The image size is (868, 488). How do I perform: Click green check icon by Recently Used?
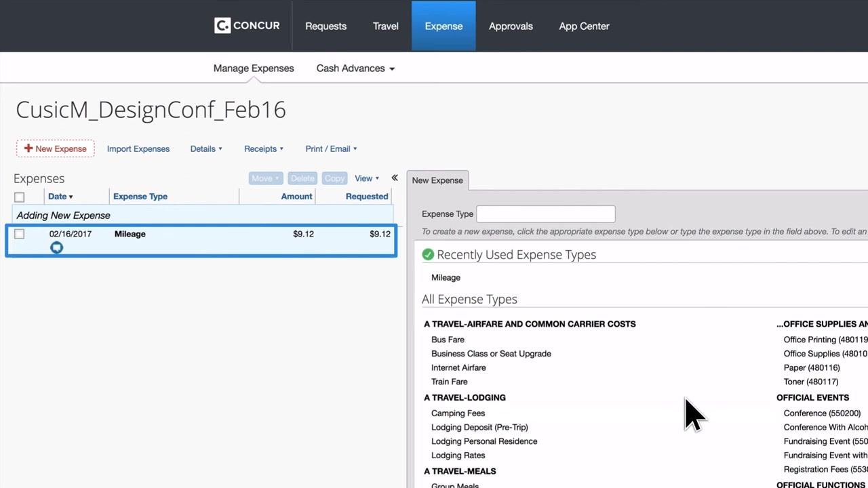pyautogui.click(x=428, y=255)
